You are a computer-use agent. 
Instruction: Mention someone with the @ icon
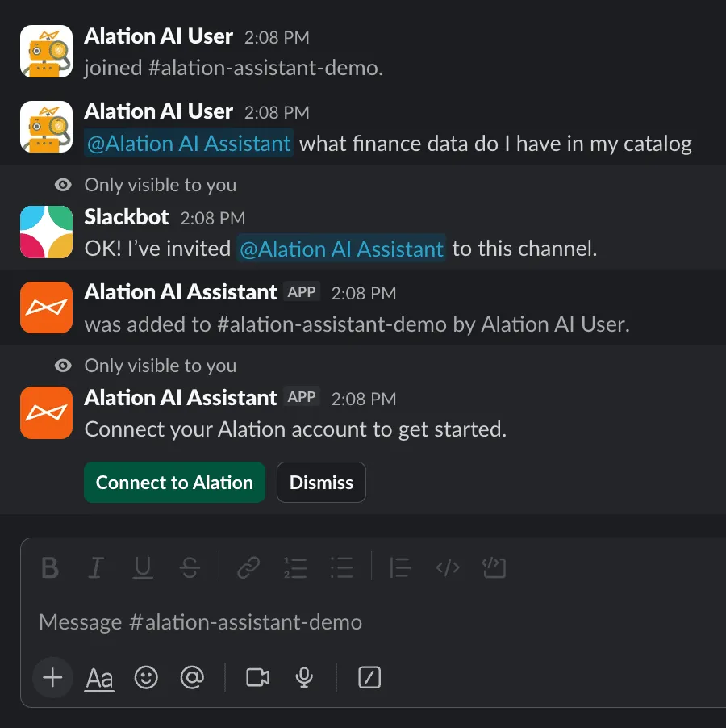pyautogui.click(x=192, y=678)
